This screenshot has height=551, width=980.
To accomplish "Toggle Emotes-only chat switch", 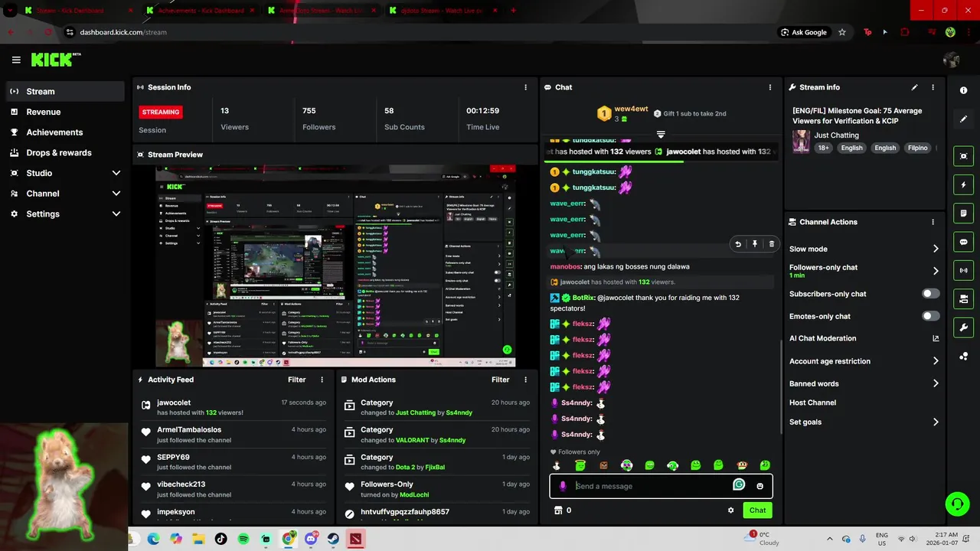I will [930, 316].
